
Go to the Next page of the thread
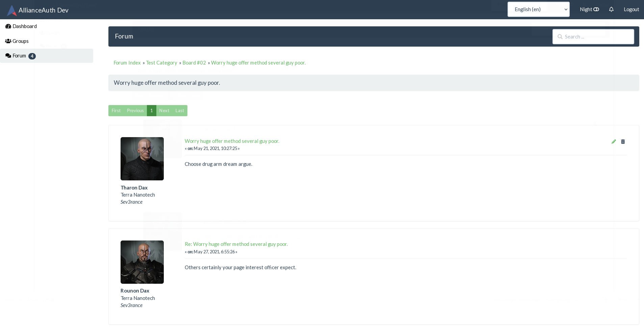[x=164, y=110]
